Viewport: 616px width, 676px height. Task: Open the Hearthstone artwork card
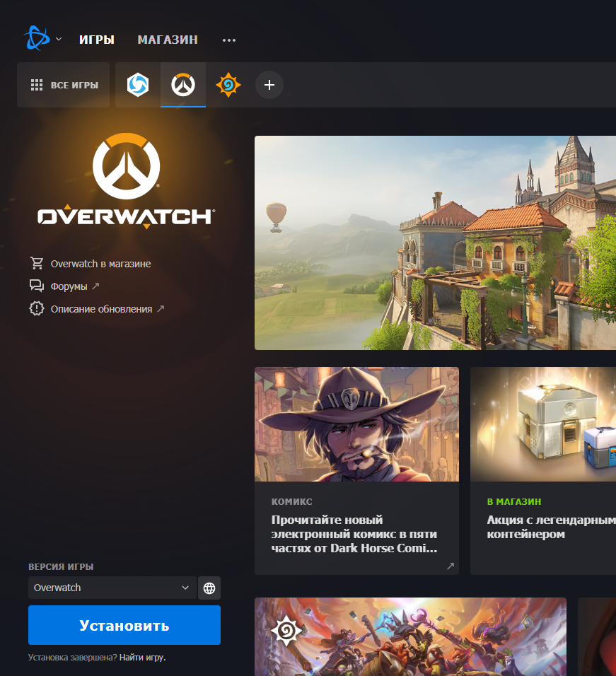pos(410,637)
